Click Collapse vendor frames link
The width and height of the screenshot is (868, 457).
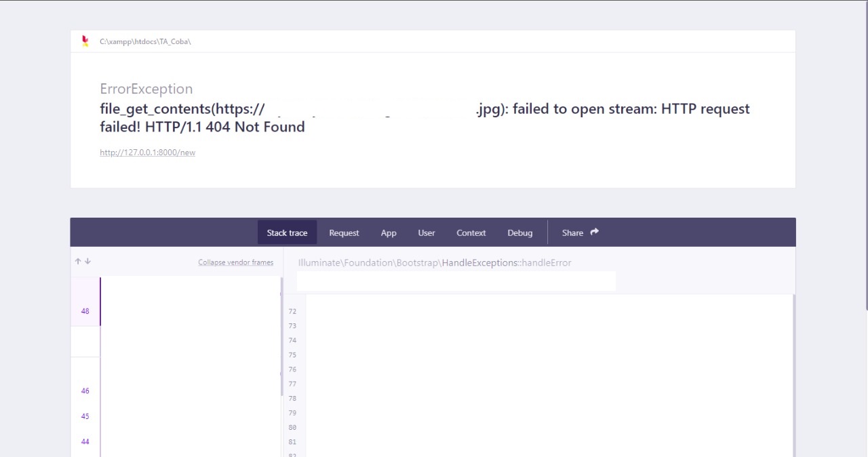(x=236, y=262)
